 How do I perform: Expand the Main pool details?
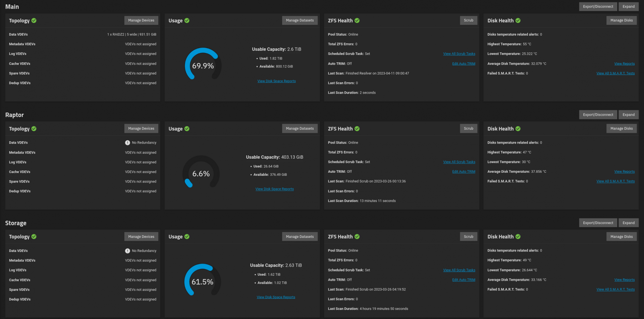pos(628,6)
